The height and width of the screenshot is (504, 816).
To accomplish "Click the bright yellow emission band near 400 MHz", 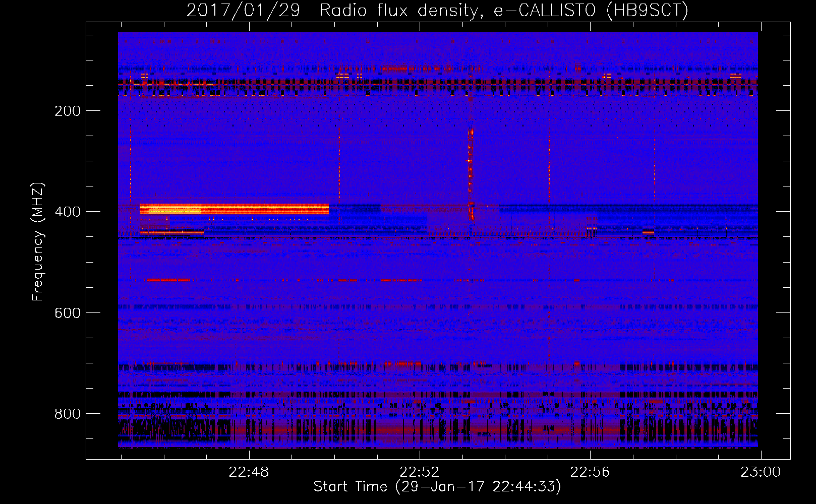I will pos(234,209).
